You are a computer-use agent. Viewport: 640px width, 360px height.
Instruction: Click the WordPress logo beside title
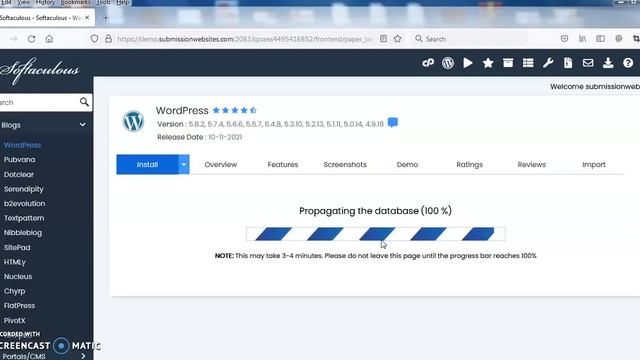tap(133, 121)
